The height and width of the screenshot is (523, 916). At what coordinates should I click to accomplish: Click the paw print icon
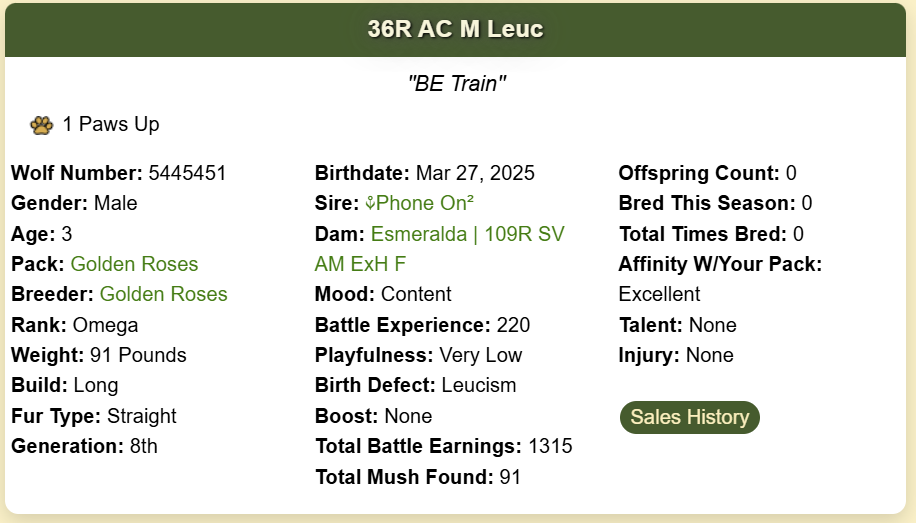pyautogui.click(x=41, y=125)
